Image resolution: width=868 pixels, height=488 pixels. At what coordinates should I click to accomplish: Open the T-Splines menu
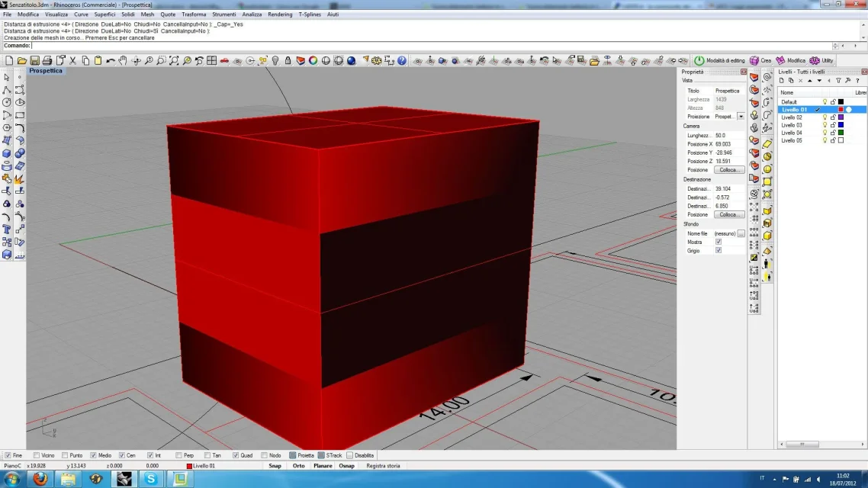coord(310,14)
